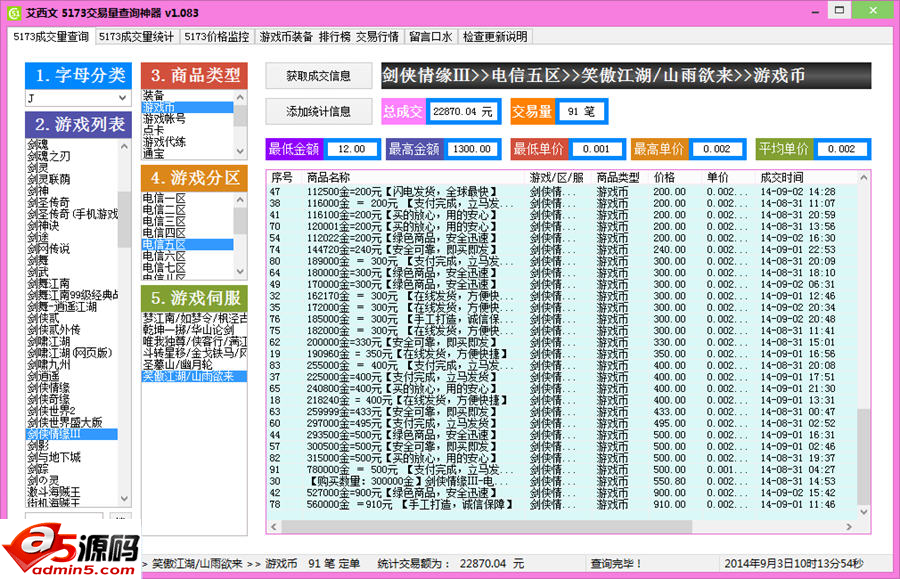The height and width of the screenshot is (579, 900).
Task: Switch to the 5173成交量统计 tab
Action: [x=138, y=37]
